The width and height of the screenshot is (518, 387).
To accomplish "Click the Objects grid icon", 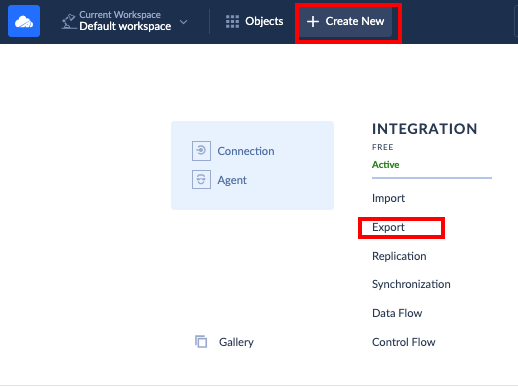I will tap(232, 21).
